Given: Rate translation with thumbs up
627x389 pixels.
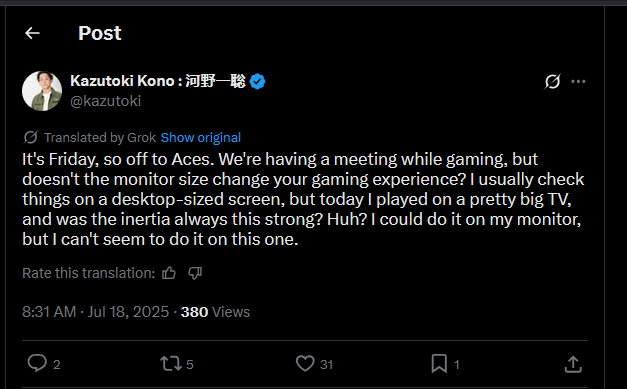Looking at the screenshot, I should (169, 273).
